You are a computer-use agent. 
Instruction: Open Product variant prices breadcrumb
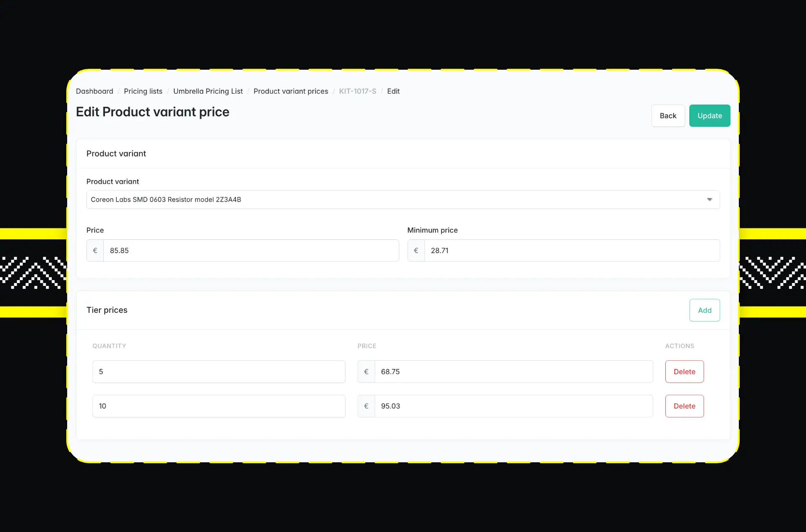pyautogui.click(x=290, y=91)
